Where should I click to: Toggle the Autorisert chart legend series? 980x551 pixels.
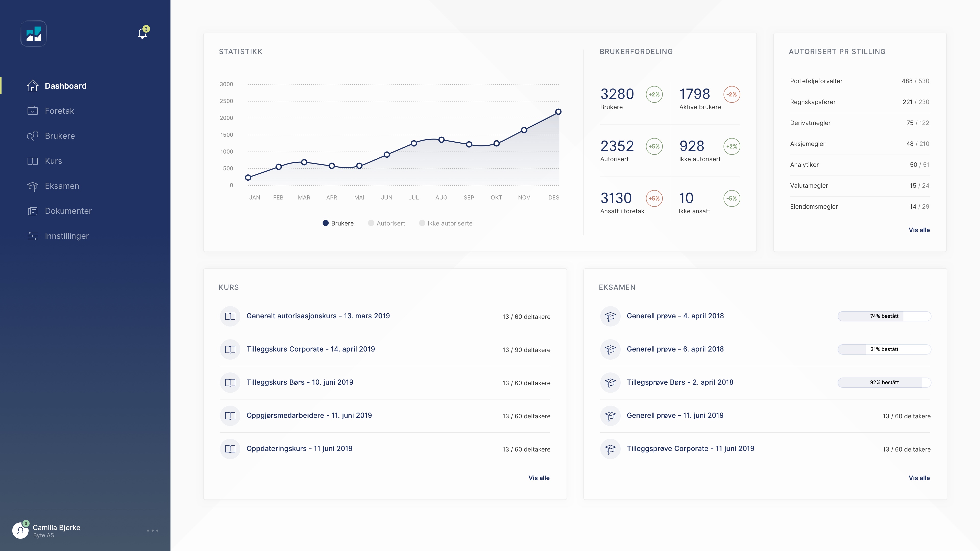click(x=386, y=223)
